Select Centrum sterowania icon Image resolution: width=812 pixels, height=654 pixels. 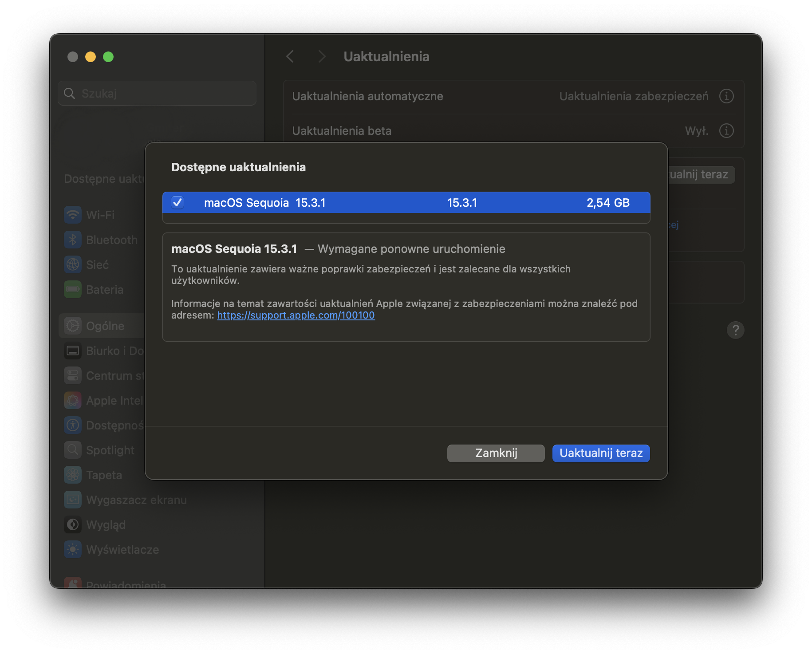tap(73, 376)
